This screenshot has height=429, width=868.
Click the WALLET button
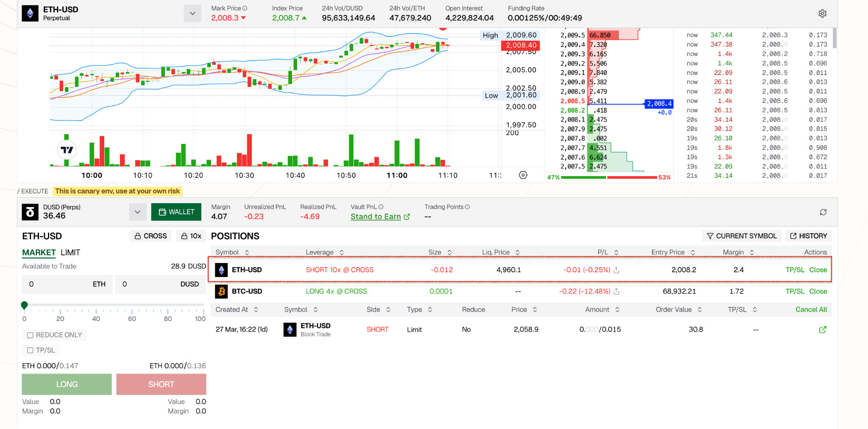coord(176,212)
